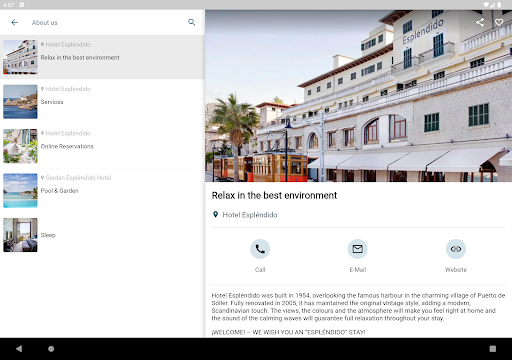512x360 pixels.
Task: Tap the Android home circle button
Action: [x=51, y=349]
